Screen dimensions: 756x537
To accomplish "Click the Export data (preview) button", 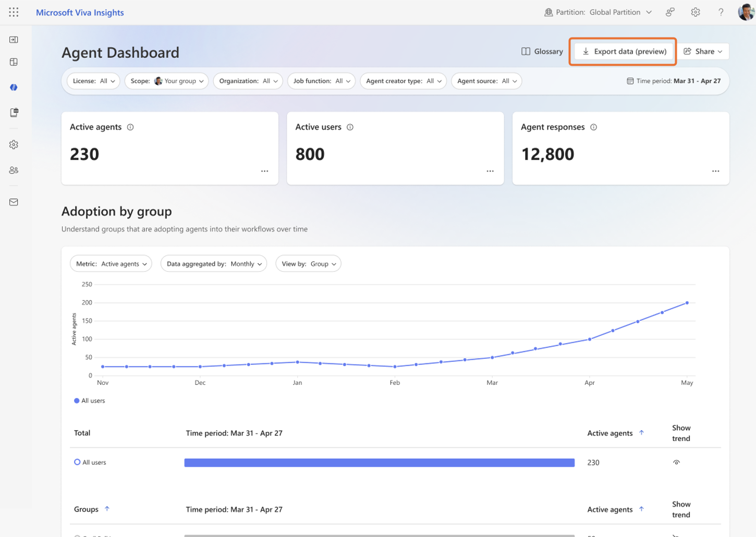I will click(x=624, y=51).
